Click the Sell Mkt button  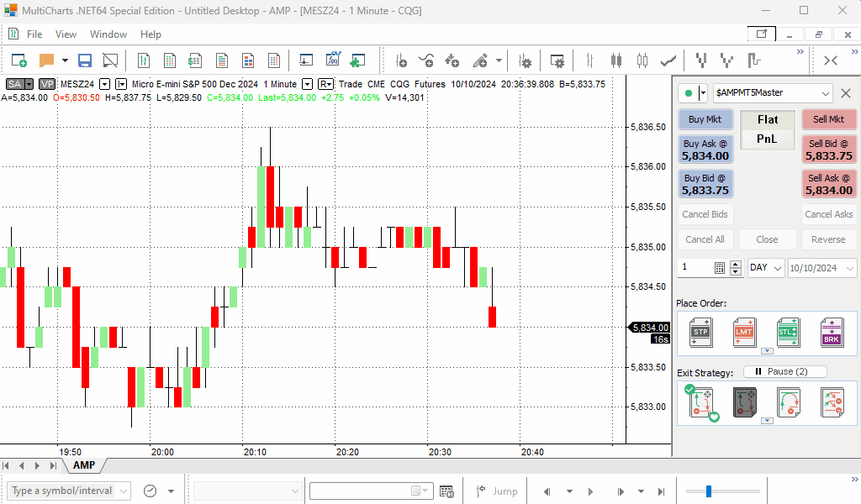click(828, 119)
